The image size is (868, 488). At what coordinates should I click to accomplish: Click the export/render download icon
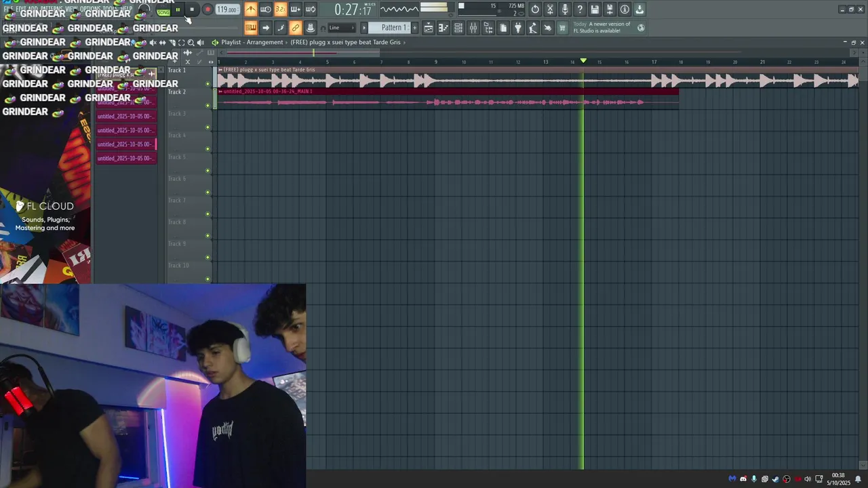click(639, 9)
